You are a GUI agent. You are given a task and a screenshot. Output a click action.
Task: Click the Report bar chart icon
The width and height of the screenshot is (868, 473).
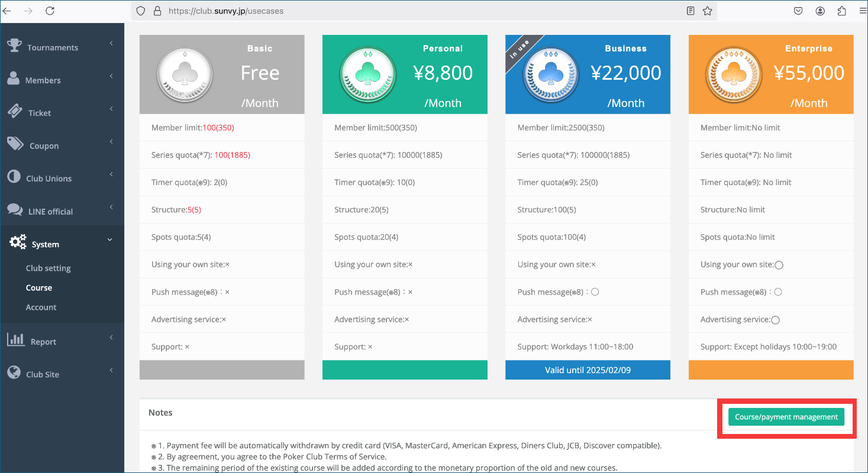point(15,340)
